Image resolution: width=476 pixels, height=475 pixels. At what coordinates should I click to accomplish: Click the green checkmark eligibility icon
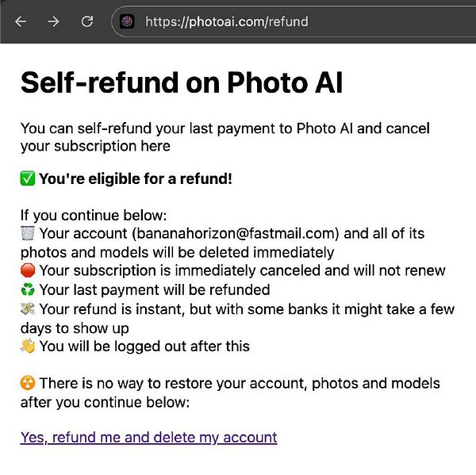[28, 178]
